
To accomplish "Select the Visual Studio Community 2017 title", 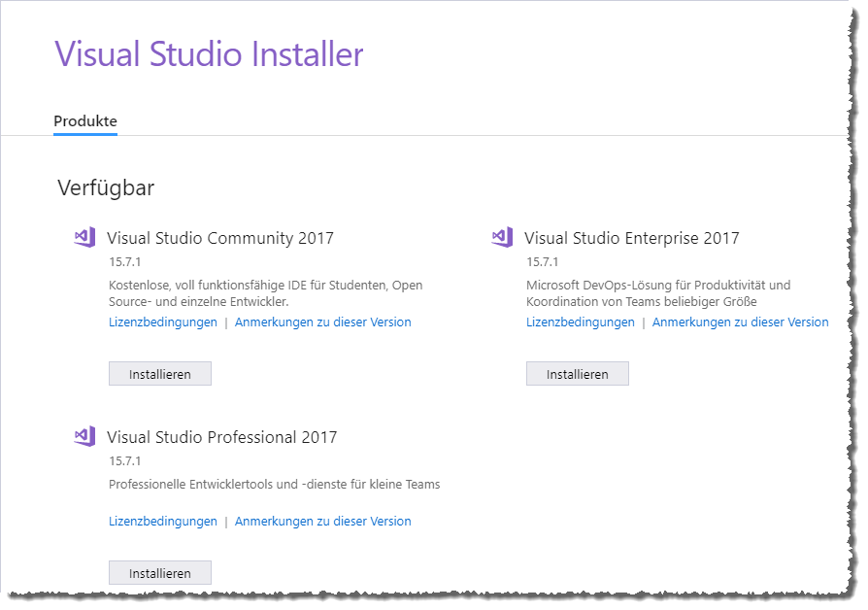I will (x=221, y=236).
